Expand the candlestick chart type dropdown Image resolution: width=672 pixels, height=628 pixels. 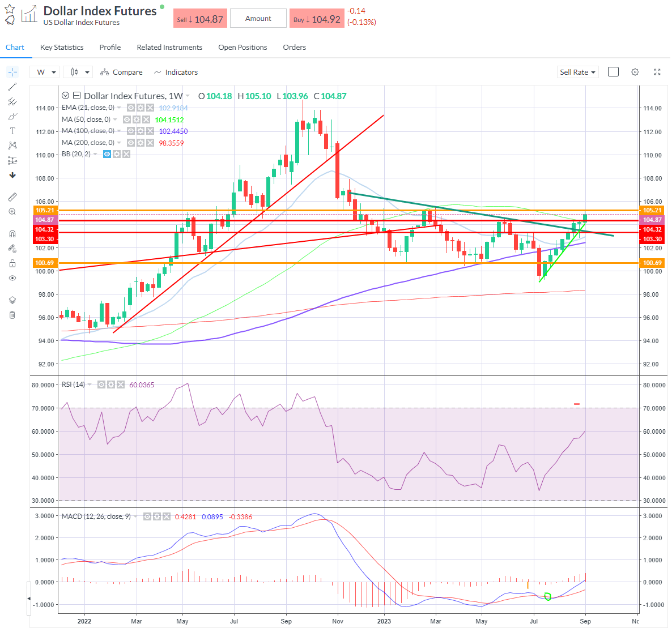[78, 72]
